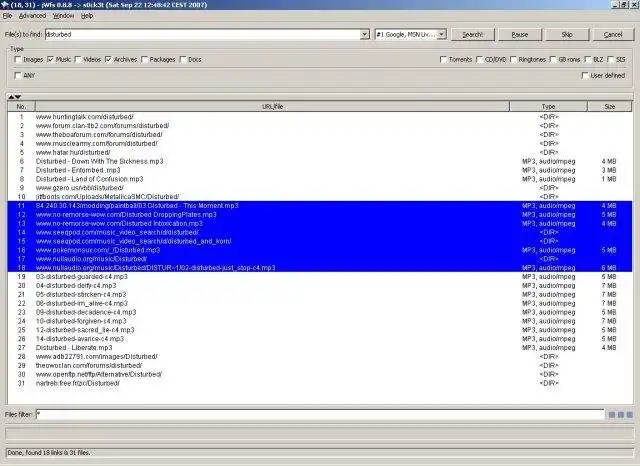Click status text 'Done, found 18 links & 31 files.'

(49, 453)
